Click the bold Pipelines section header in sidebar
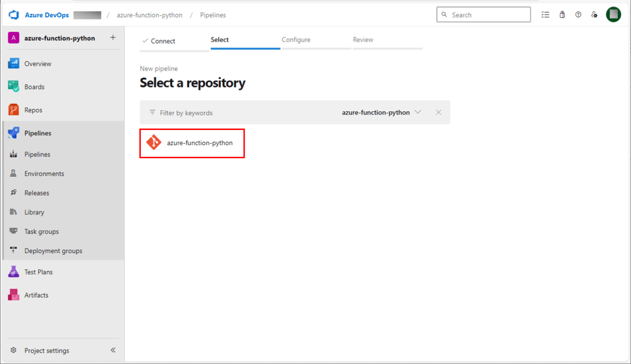 pos(38,133)
